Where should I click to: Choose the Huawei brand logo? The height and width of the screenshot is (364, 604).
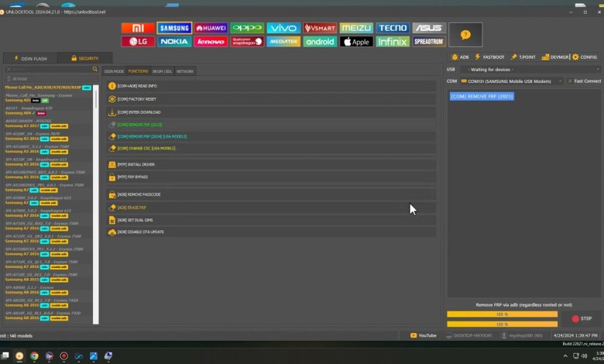211,28
